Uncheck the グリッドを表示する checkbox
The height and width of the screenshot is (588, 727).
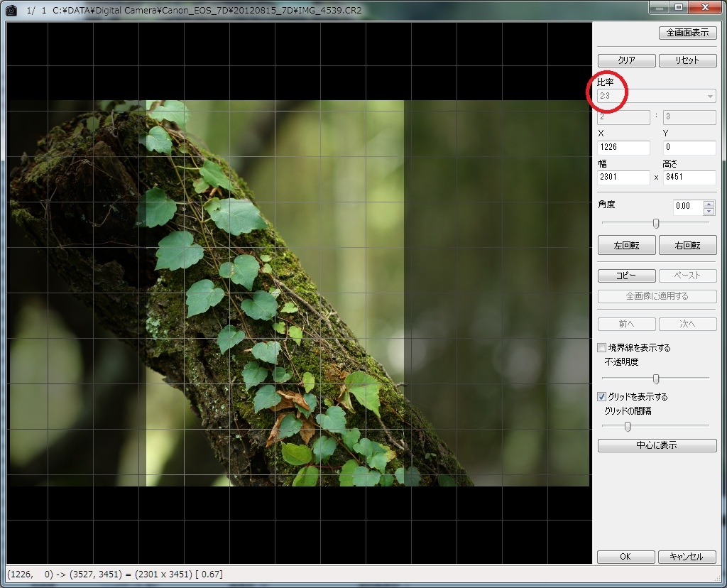pyautogui.click(x=602, y=397)
